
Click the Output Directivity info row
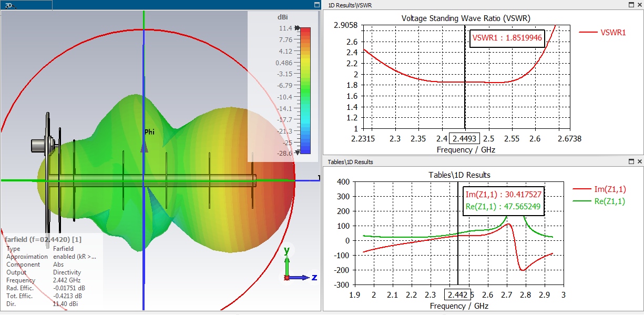click(x=44, y=272)
